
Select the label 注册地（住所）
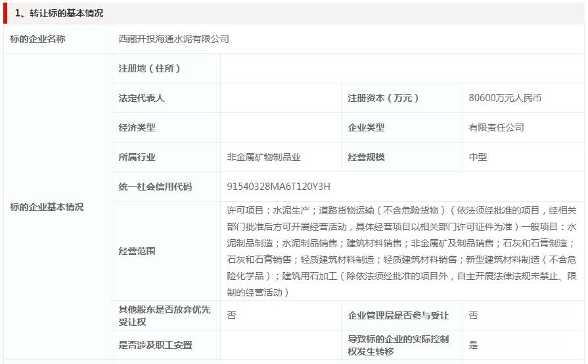click(x=149, y=68)
